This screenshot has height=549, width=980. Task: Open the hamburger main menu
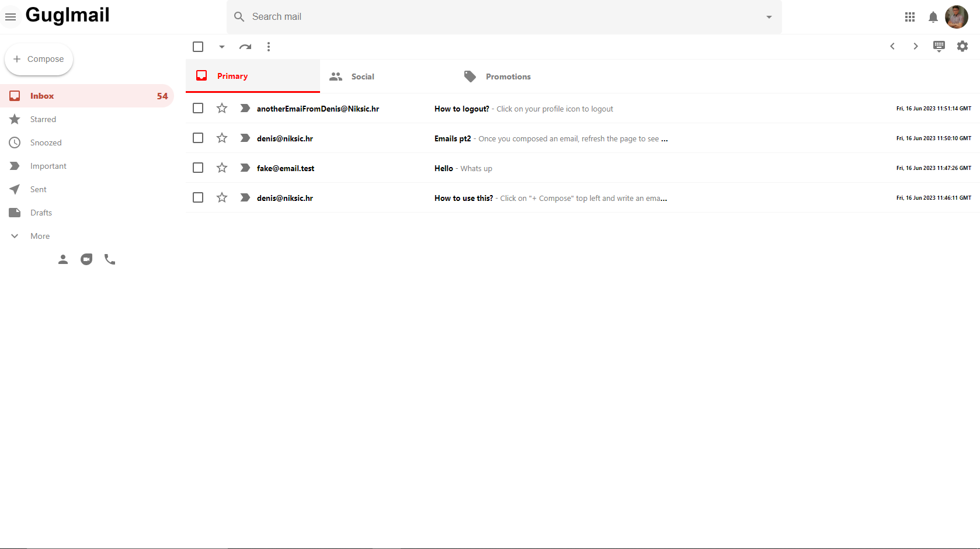point(11,17)
